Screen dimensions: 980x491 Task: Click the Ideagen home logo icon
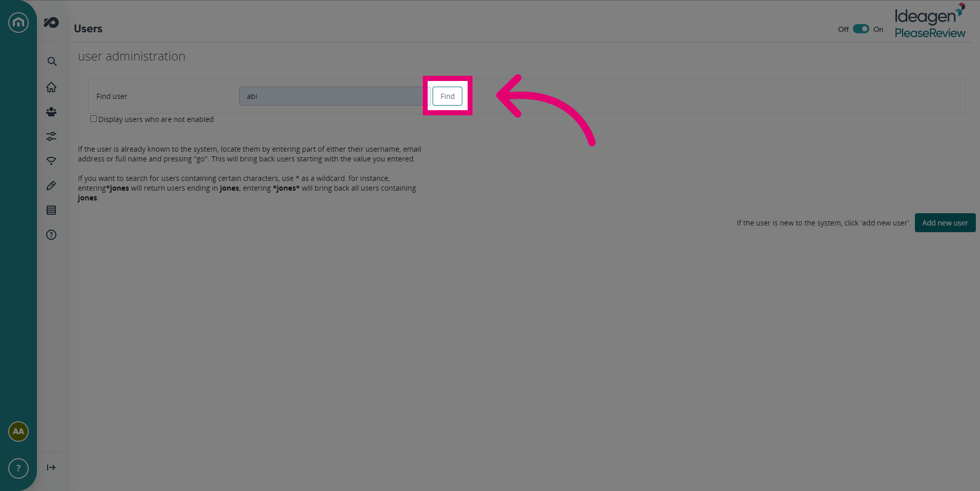coord(18,22)
